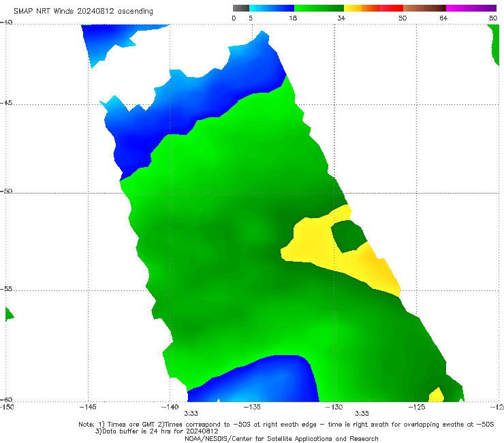Viewport: 504px width, 443px height.
Task: Click the note line beginning "Note: 1) Times are GMT"
Action: click(286, 425)
